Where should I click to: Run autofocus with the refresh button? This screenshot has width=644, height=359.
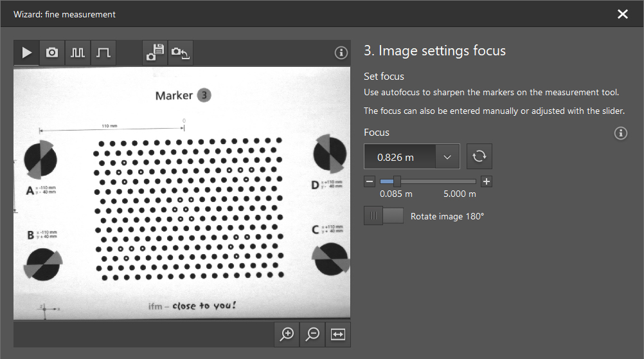[x=479, y=156]
